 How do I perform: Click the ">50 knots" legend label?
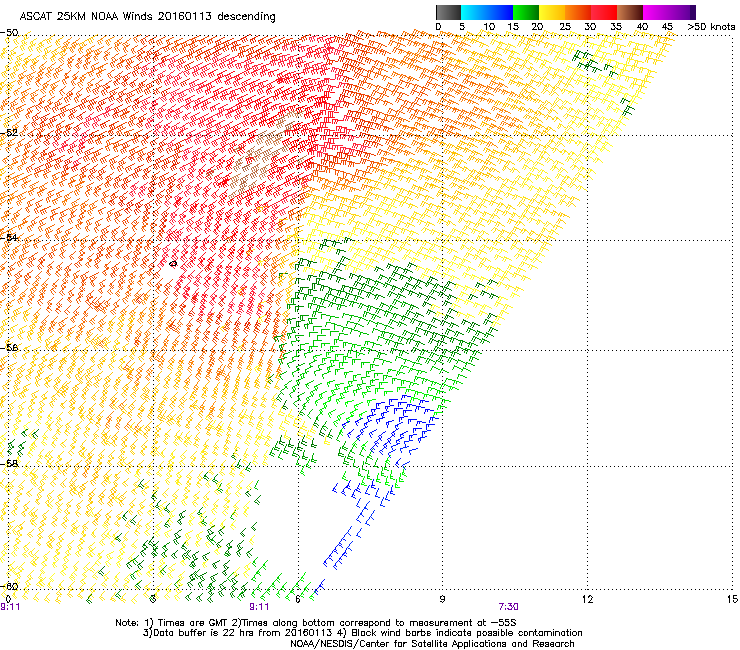tap(711, 27)
